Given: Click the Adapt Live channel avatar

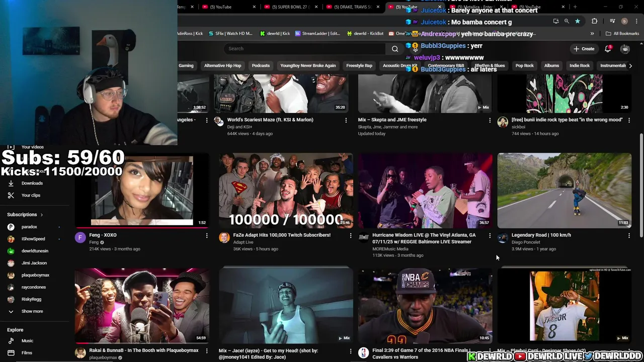Looking at the screenshot, I should pos(224,238).
